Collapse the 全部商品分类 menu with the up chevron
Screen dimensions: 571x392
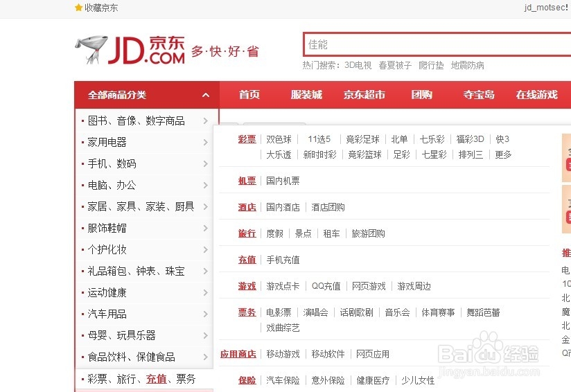206,96
